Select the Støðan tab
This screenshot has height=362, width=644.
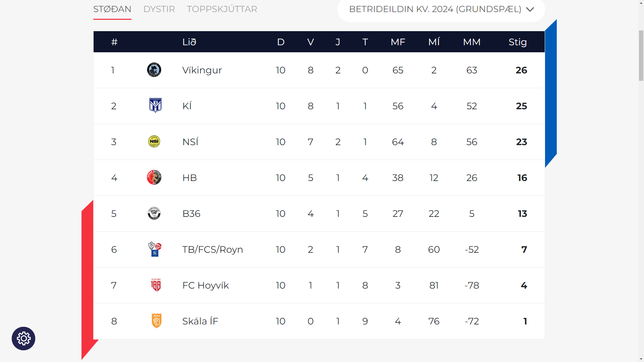112,9
